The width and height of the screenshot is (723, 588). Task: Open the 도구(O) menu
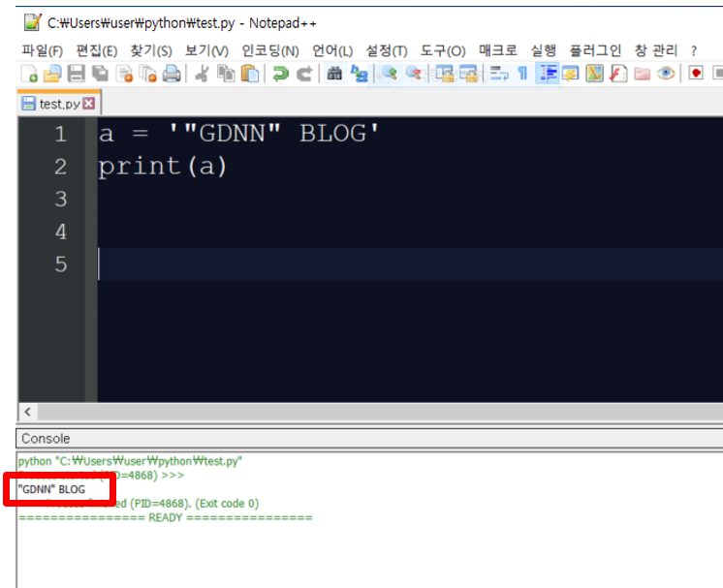(x=443, y=50)
